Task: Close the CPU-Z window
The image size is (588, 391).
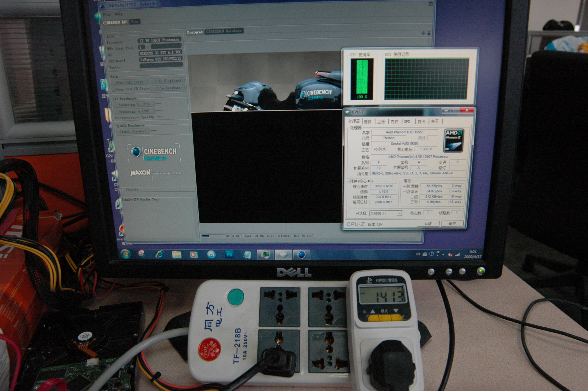Action: (x=467, y=110)
